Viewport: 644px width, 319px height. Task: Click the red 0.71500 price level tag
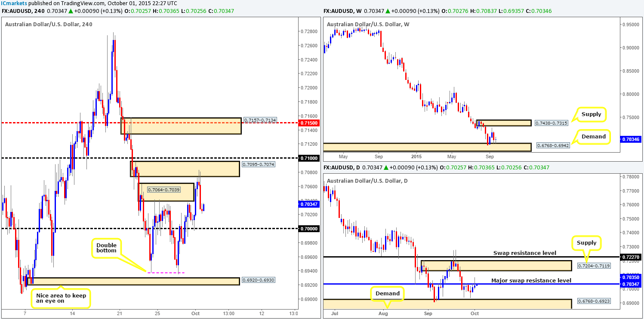[x=308, y=123]
